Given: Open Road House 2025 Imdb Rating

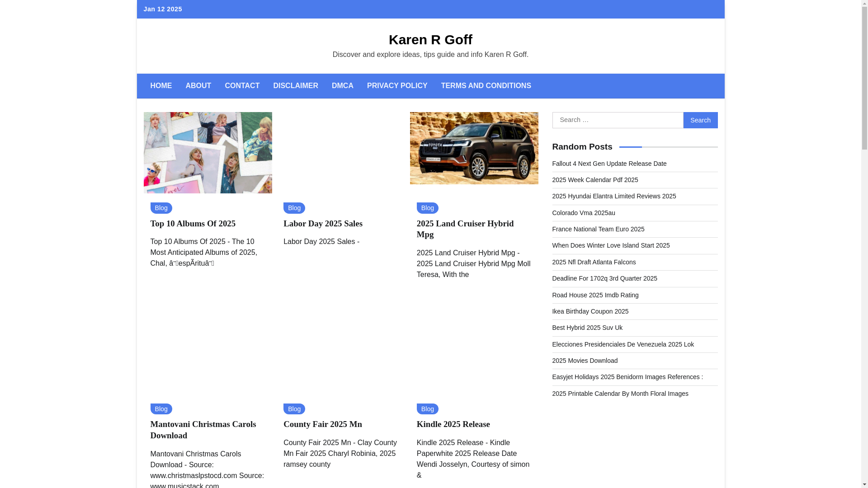Looking at the screenshot, I should tap(595, 295).
